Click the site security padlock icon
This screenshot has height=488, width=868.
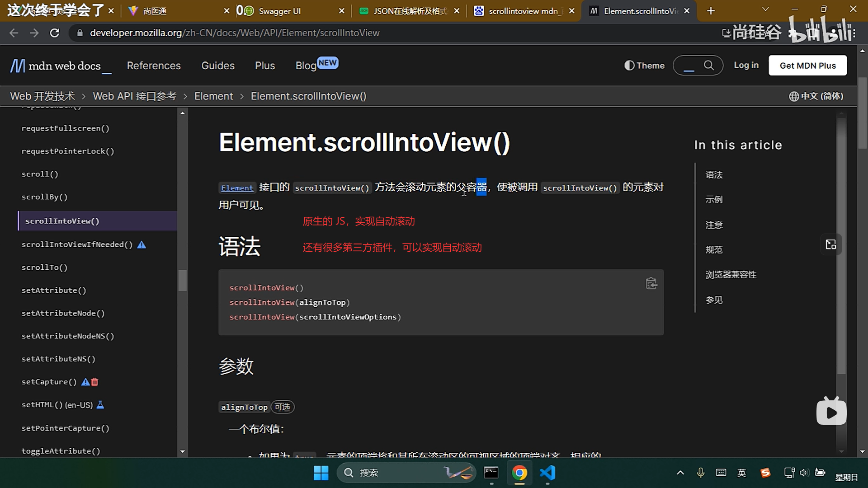[x=80, y=33]
